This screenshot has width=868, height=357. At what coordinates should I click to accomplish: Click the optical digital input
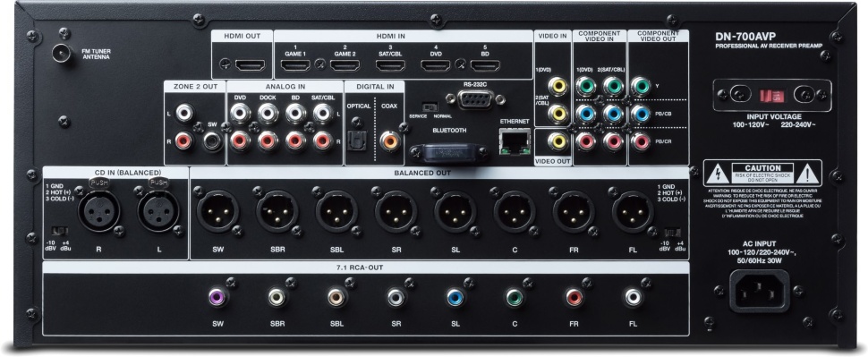[x=353, y=141]
